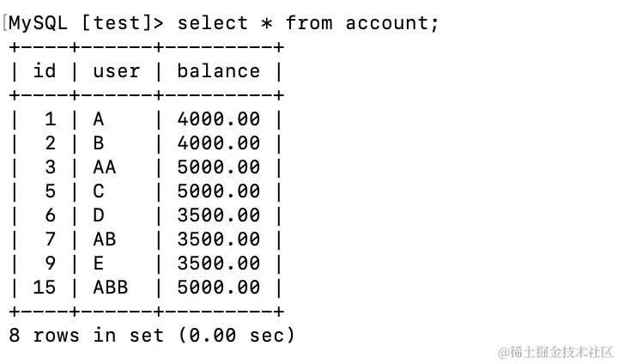618x364 pixels.
Task: Click the 4000.00 balance of user A
Action: 218,119
